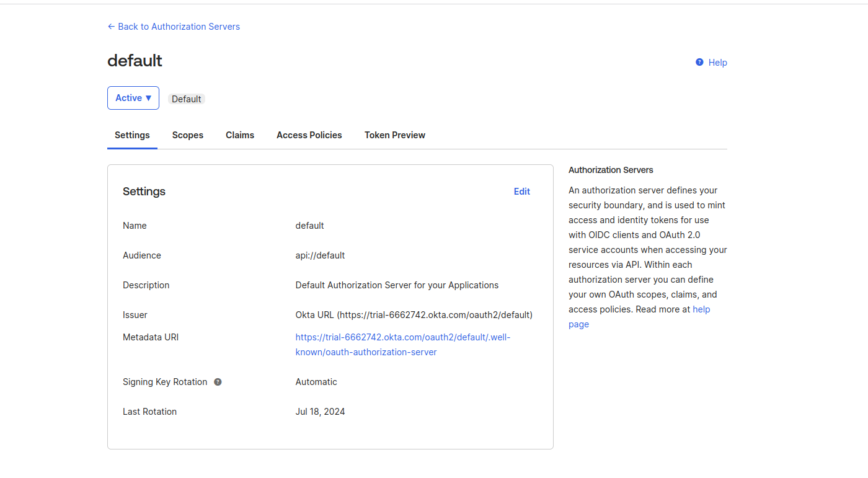Click the Description field label
This screenshot has width=868, height=478.
[x=146, y=285]
